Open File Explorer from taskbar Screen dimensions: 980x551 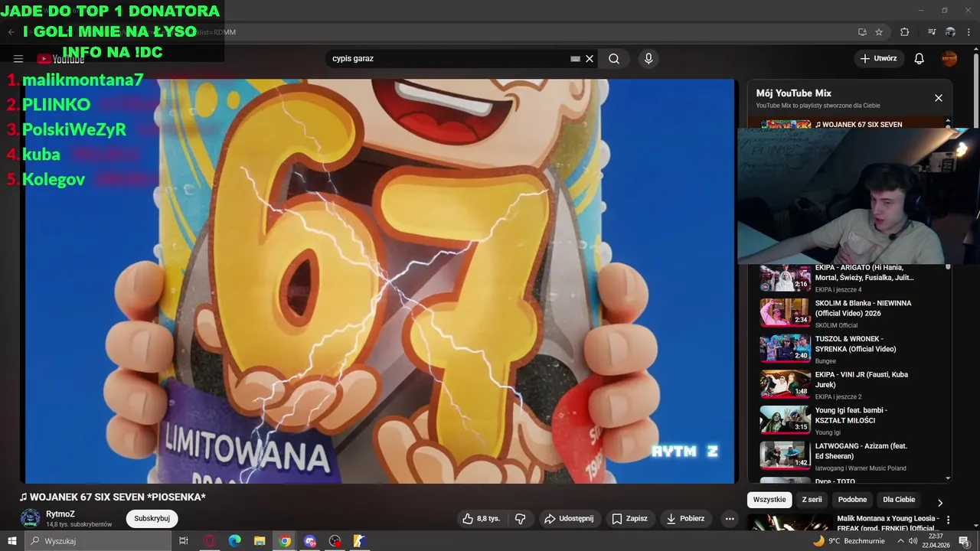coord(260,541)
